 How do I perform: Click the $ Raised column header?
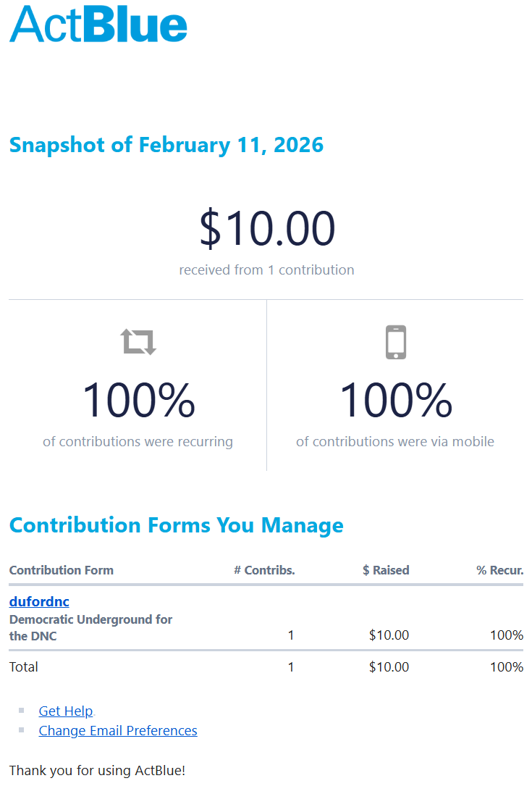click(x=386, y=570)
